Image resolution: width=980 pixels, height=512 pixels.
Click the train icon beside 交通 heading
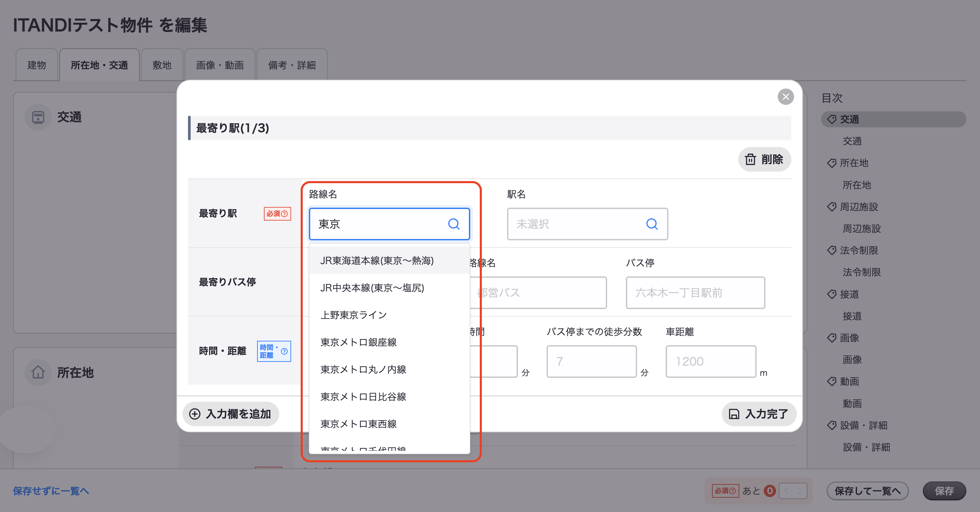pyautogui.click(x=38, y=117)
